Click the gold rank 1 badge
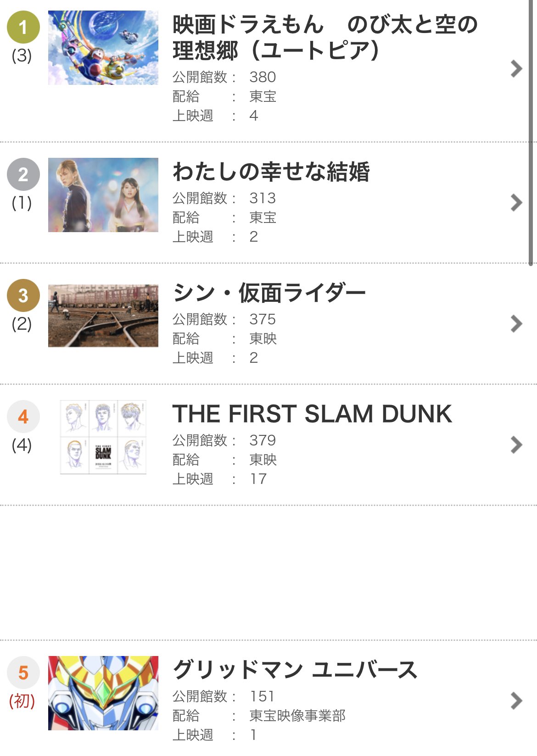This screenshot has height=756, width=537. point(23,28)
